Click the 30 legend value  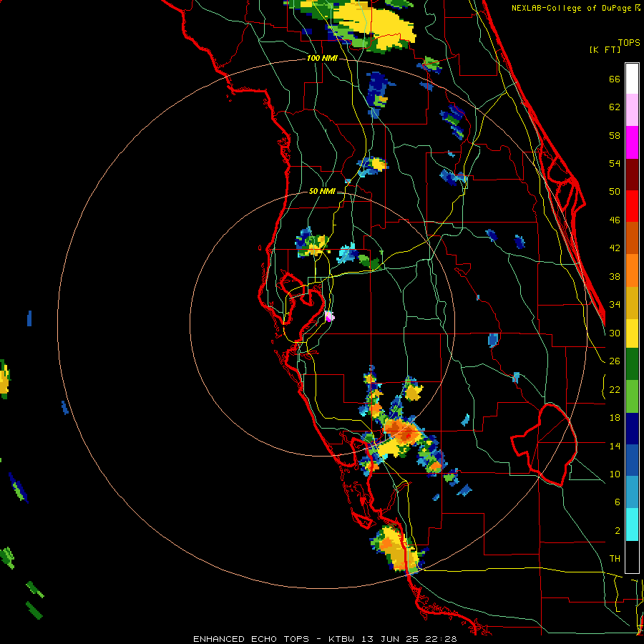click(615, 333)
